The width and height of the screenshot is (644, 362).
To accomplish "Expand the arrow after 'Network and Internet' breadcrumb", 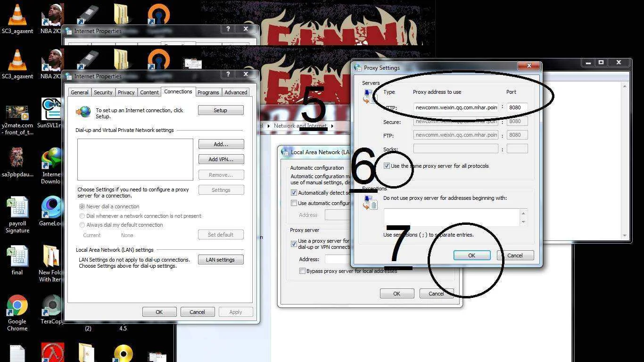I will pos(332,126).
